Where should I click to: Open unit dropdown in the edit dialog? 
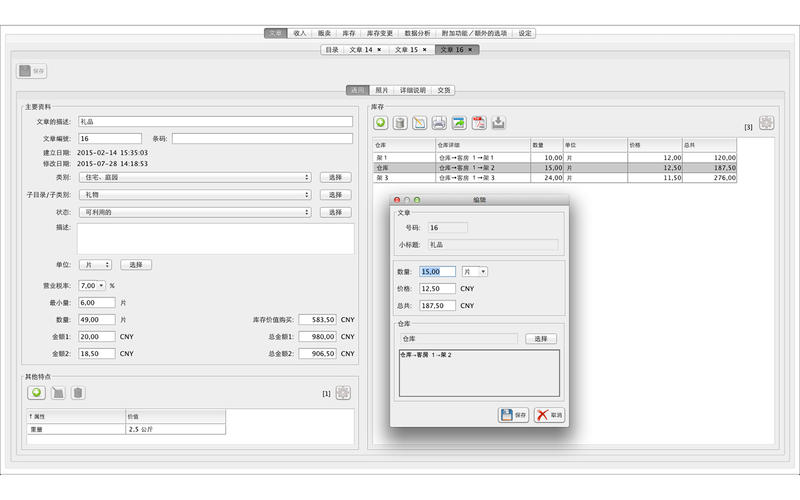click(475, 271)
